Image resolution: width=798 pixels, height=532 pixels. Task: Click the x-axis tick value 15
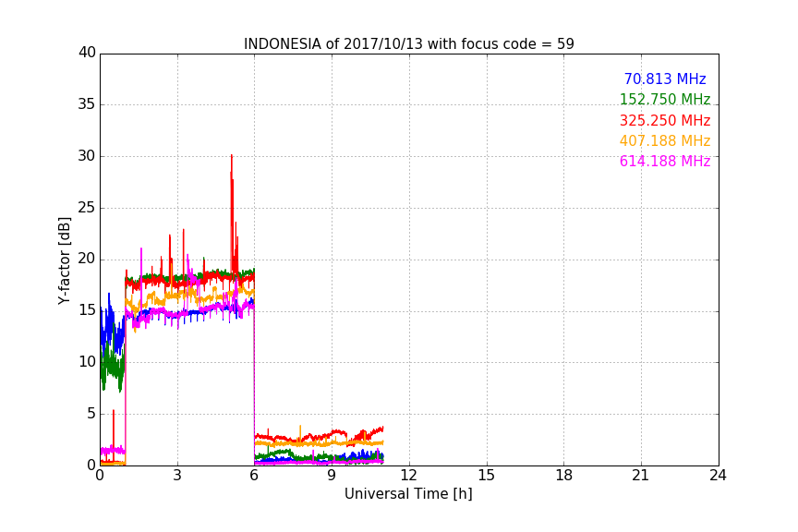[487, 476]
